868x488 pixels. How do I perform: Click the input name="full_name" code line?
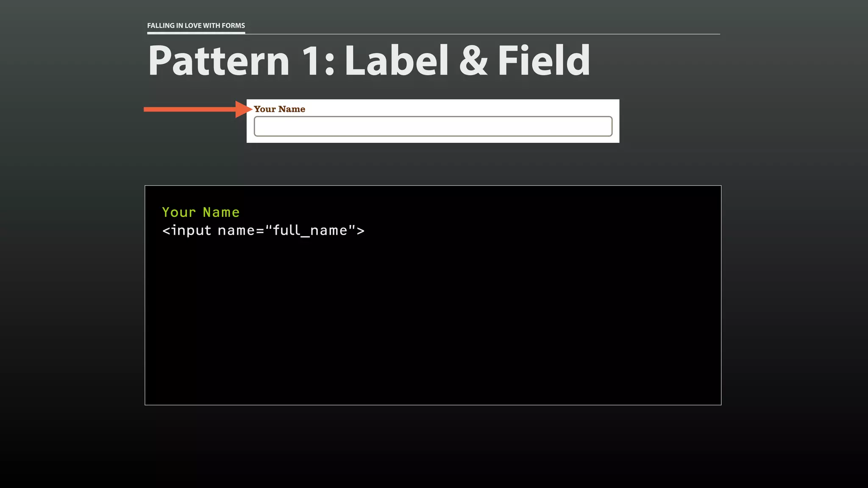(263, 230)
